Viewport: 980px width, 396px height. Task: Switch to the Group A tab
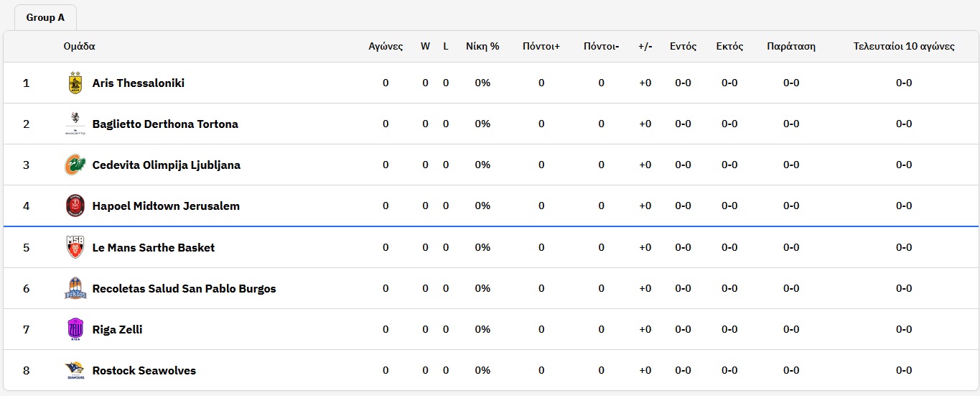[x=45, y=18]
